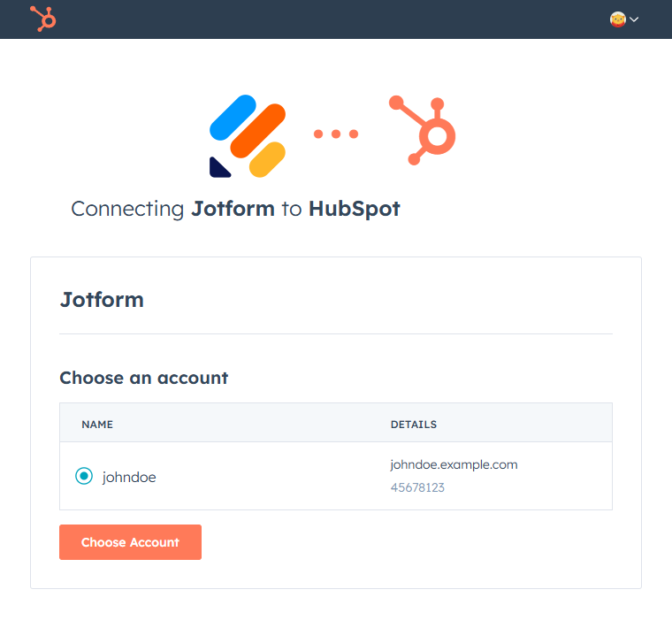Screen dimensions: 672x628
Task: Click the Jotform section title in card
Action: 102,300
